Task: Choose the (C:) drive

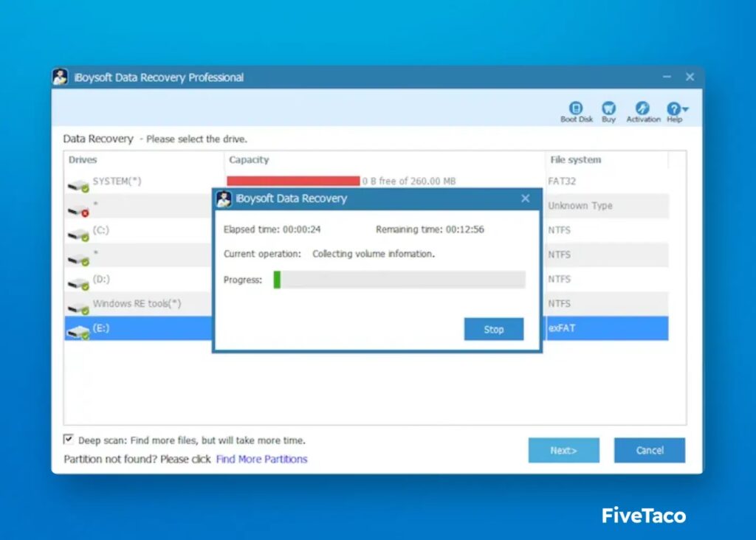Action: [x=101, y=230]
